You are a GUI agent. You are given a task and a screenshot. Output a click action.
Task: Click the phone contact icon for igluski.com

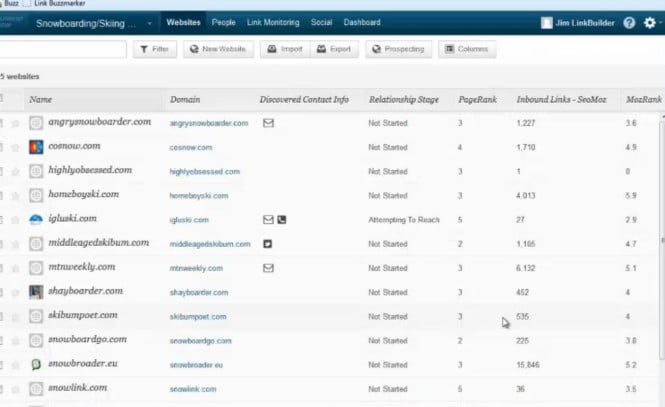point(281,219)
